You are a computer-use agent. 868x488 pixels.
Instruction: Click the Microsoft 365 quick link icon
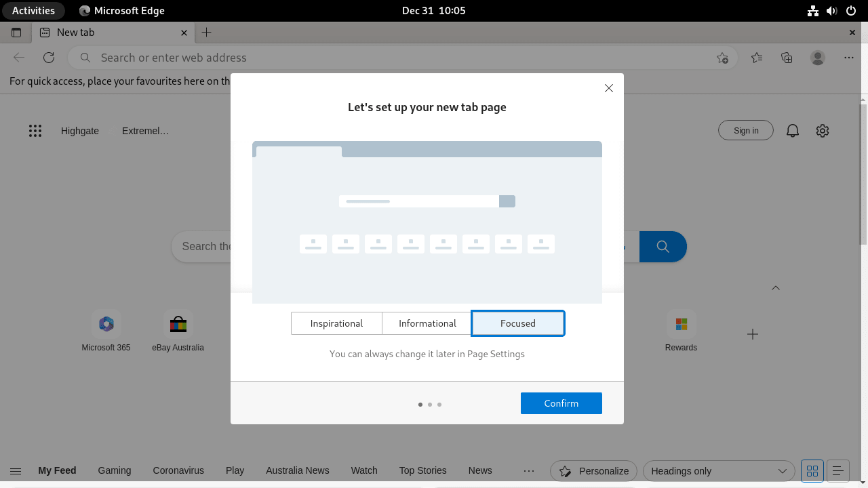(x=106, y=324)
